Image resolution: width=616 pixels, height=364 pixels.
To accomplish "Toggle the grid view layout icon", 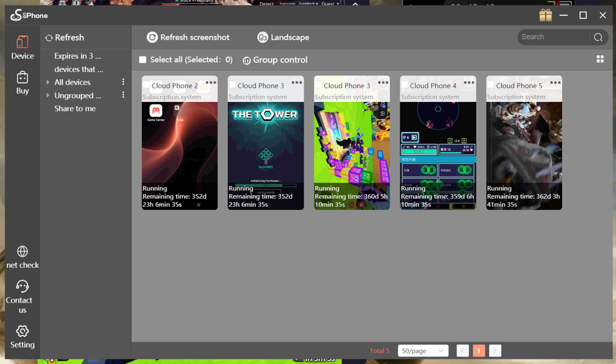I will click(600, 59).
